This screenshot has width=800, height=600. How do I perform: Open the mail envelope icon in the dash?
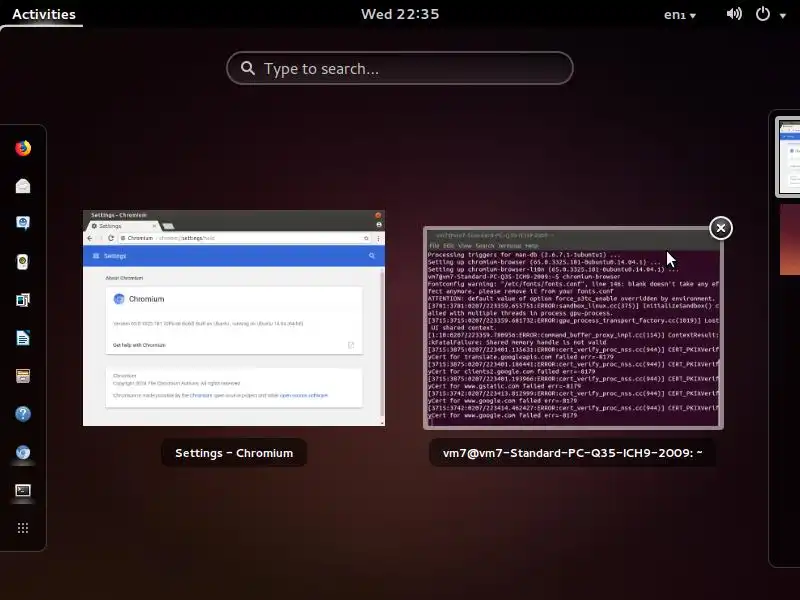coord(23,186)
